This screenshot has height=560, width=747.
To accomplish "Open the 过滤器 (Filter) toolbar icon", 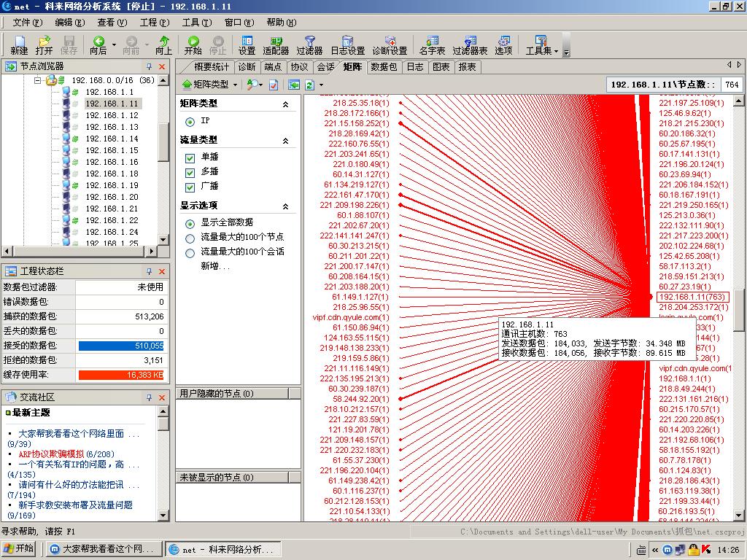I will click(x=309, y=45).
